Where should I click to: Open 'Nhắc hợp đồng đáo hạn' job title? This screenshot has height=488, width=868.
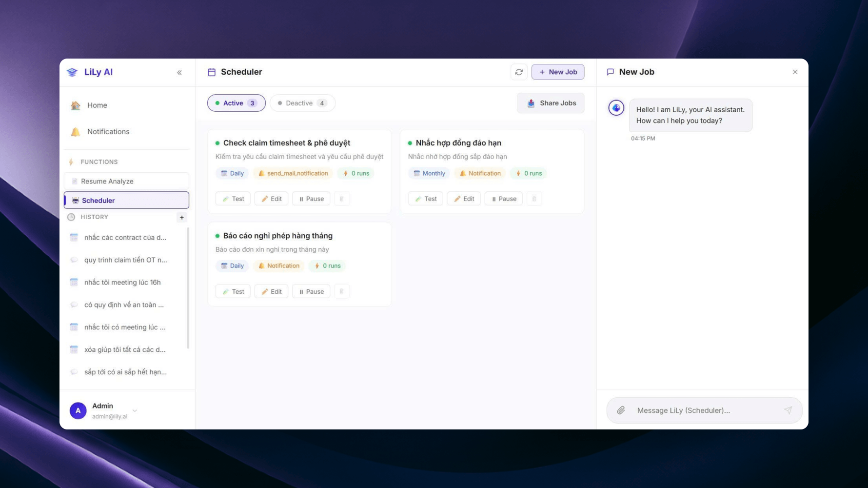458,143
